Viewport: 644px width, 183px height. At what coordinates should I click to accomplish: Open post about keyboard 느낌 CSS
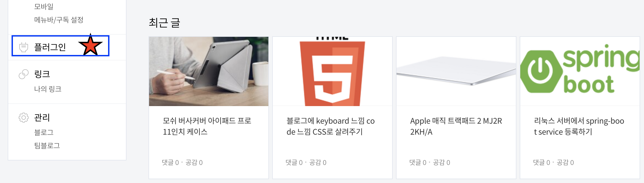pos(331,126)
